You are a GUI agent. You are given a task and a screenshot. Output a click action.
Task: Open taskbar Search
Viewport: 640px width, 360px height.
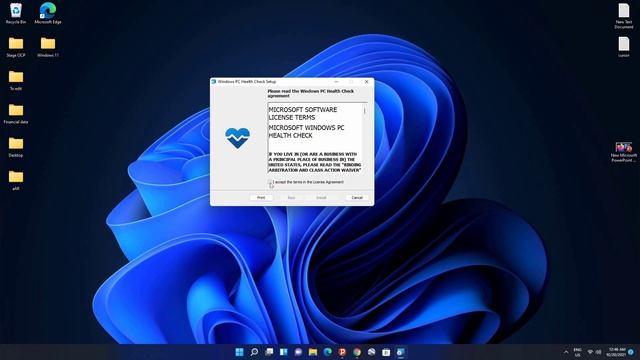pyautogui.click(x=254, y=352)
